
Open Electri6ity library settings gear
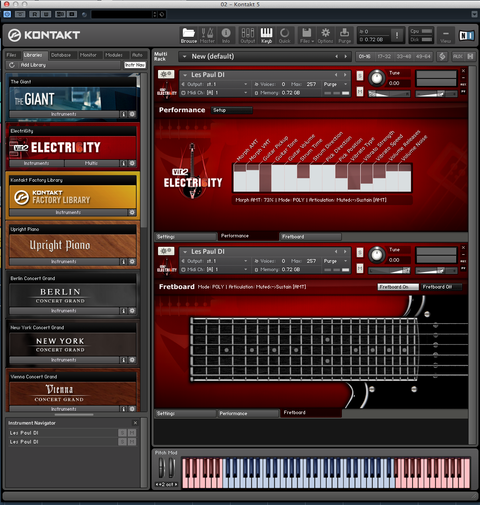132,163
